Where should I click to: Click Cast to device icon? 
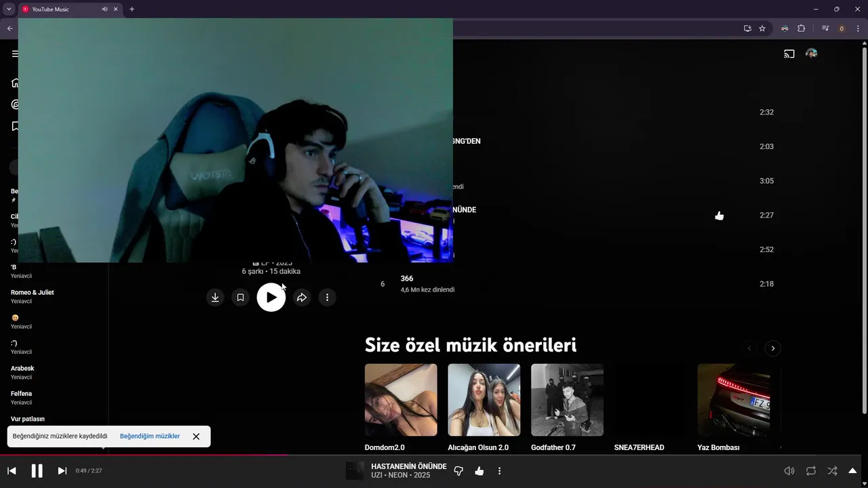[x=789, y=54]
